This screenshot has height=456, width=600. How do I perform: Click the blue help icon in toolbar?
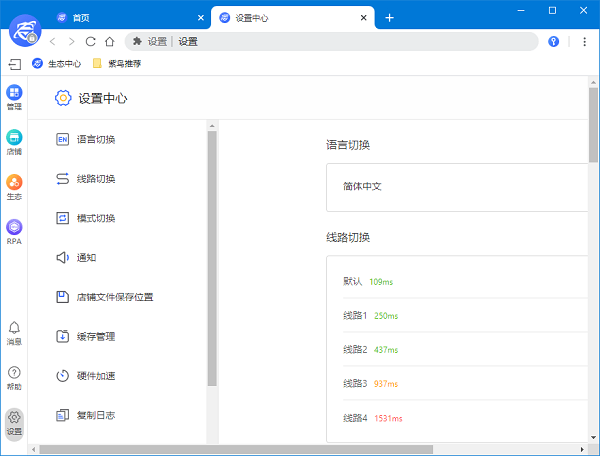point(553,41)
